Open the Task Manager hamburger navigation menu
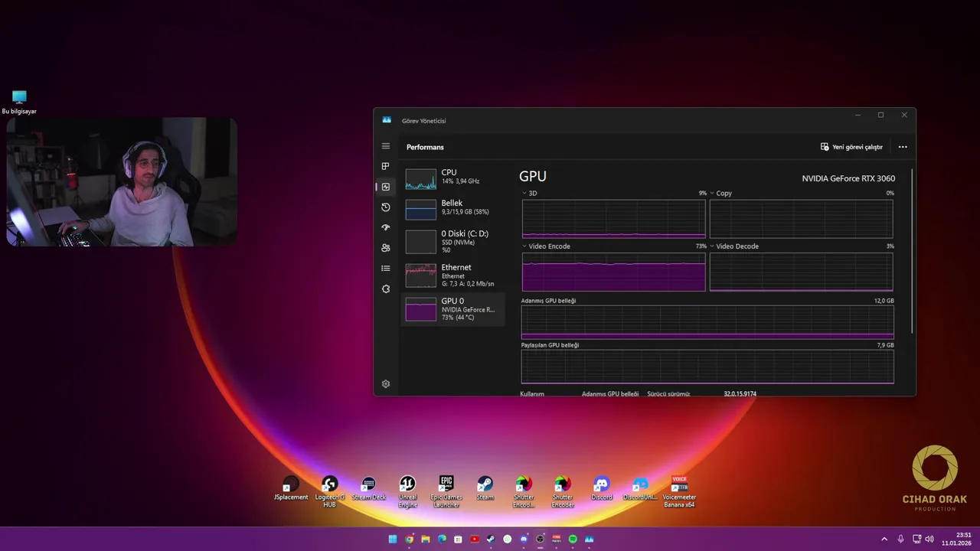Viewport: 980px width, 551px height. point(386,146)
